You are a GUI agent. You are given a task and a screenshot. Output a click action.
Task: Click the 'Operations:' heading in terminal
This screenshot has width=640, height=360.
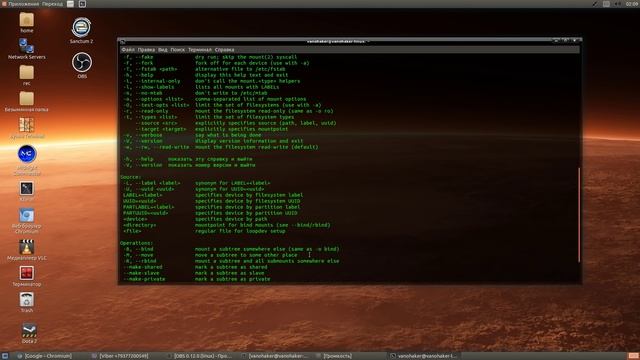click(x=136, y=243)
